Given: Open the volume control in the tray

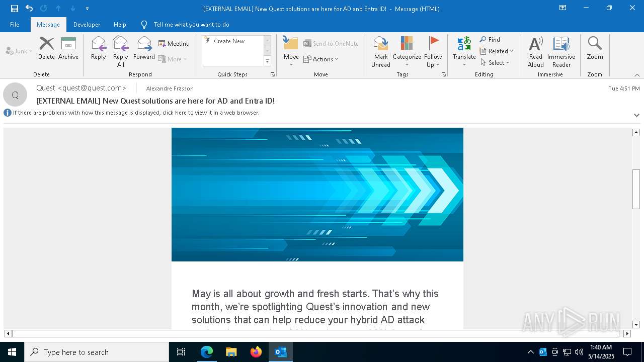Looking at the screenshot, I should point(579,352).
